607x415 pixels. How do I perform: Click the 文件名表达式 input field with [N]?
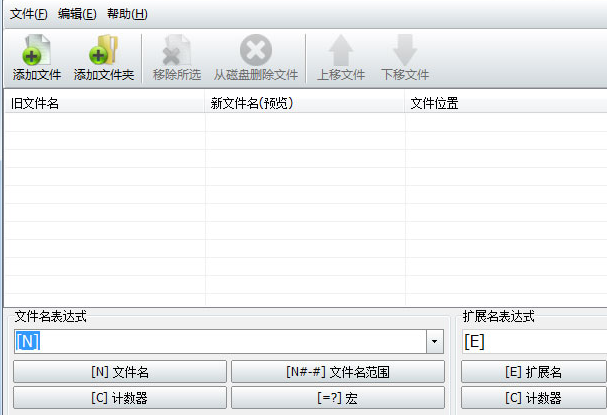[220, 341]
